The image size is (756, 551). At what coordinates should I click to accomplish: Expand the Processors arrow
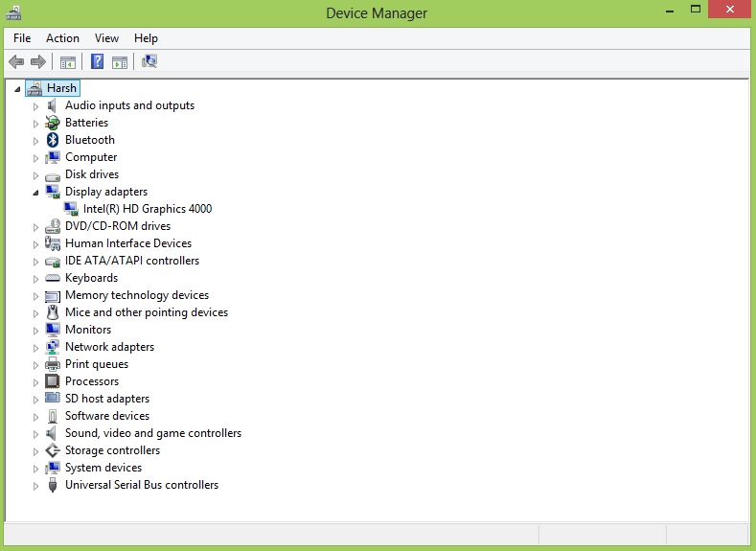(35, 382)
